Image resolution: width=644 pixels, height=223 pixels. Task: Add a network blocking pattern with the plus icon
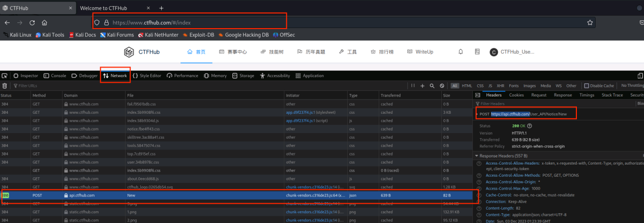tap(422, 86)
